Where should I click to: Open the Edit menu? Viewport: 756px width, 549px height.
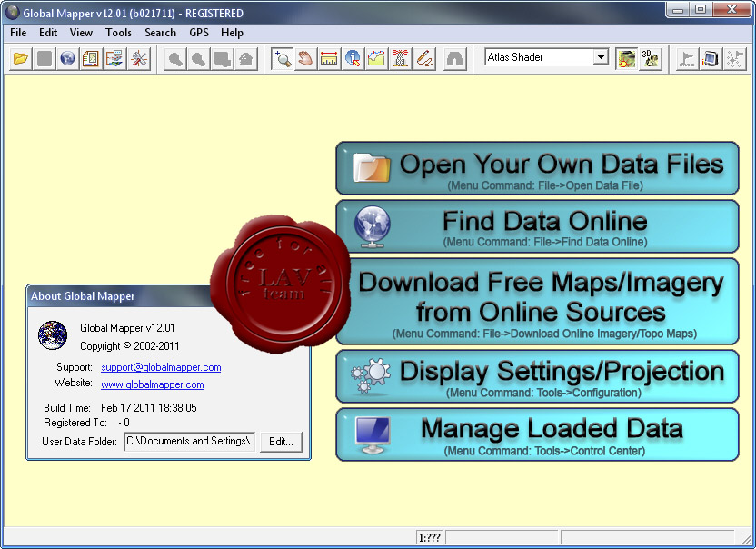(x=48, y=33)
